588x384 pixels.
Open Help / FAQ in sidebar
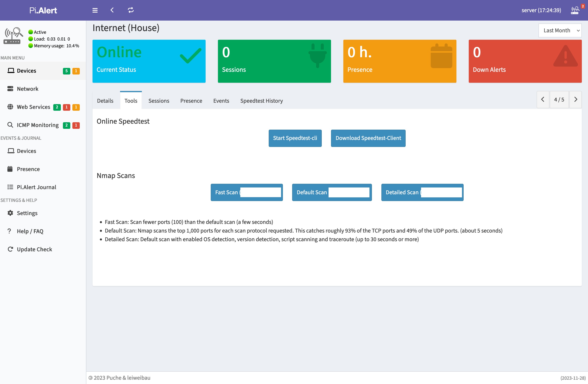point(30,231)
